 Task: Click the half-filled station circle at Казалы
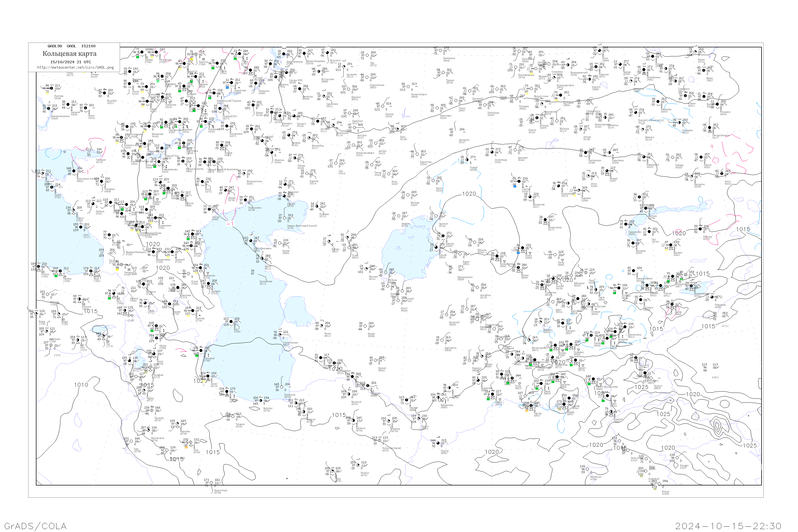click(443, 235)
